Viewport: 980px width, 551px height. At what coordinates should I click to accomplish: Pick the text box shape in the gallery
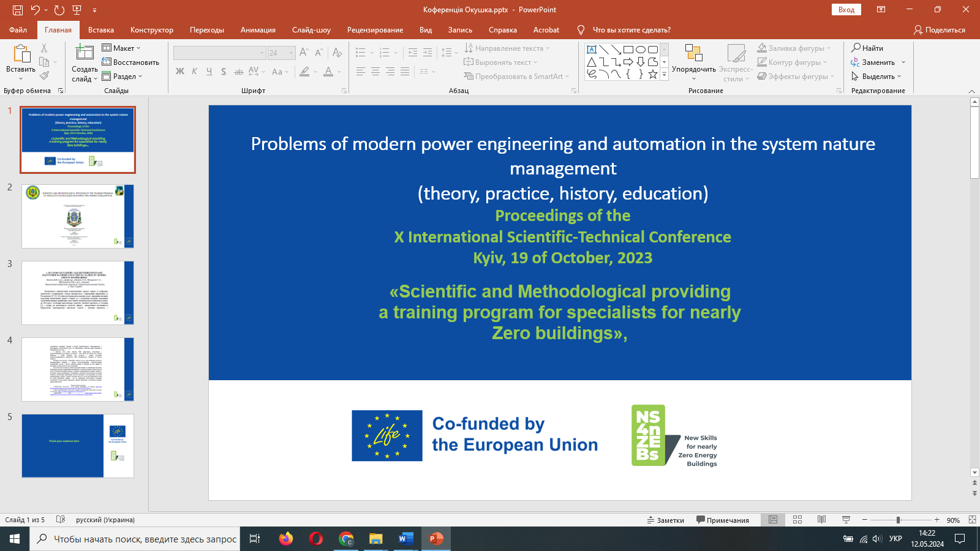[592, 50]
